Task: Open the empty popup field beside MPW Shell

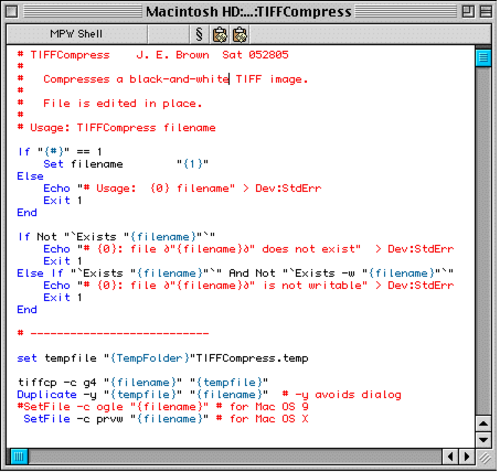Action: click(169, 34)
